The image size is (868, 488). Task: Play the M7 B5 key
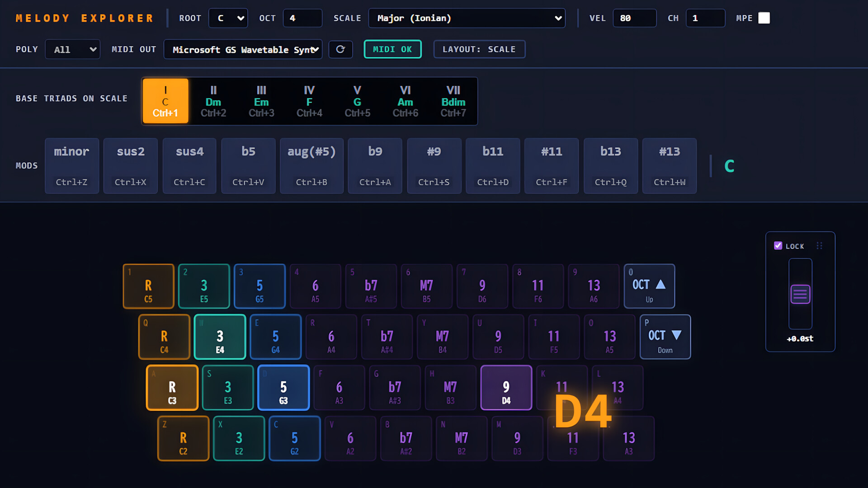[x=426, y=286]
